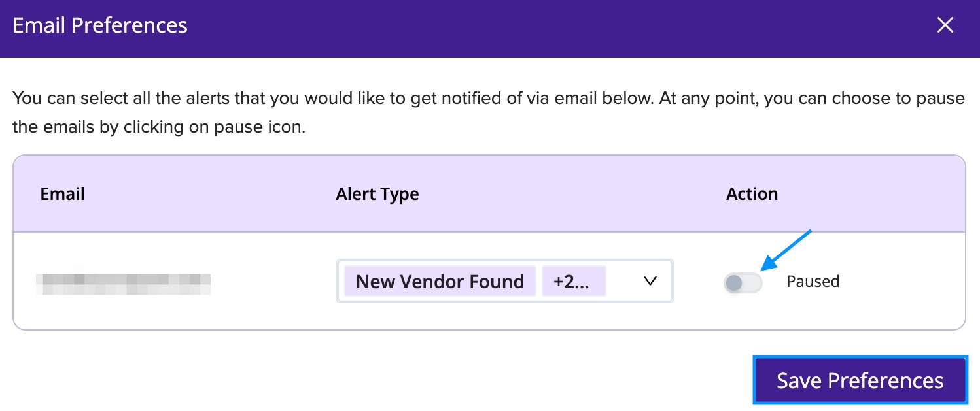Click the Email Preferences title bar
The width and height of the screenshot is (980, 411).
click(x=99, y=25)
